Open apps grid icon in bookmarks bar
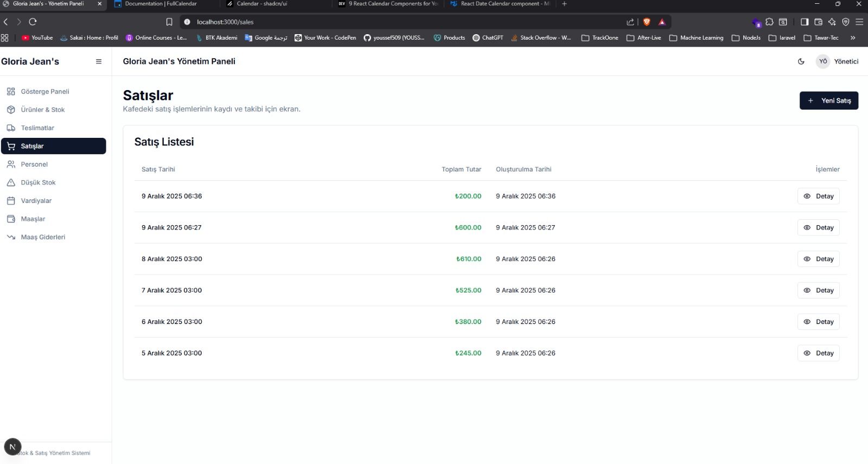The height and width of the screenshot is (464, 868). 5,38
